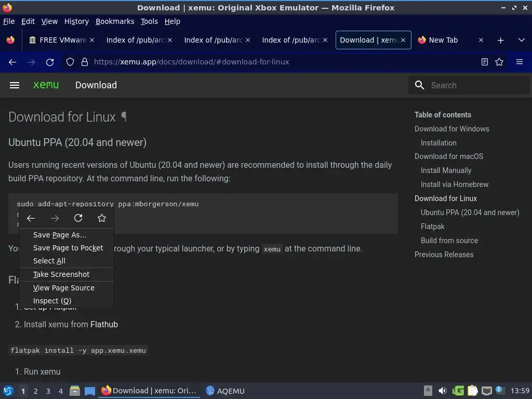Click the green tray icon
The width and height of the screenshot is (532, 399).
tap(458, 391)
